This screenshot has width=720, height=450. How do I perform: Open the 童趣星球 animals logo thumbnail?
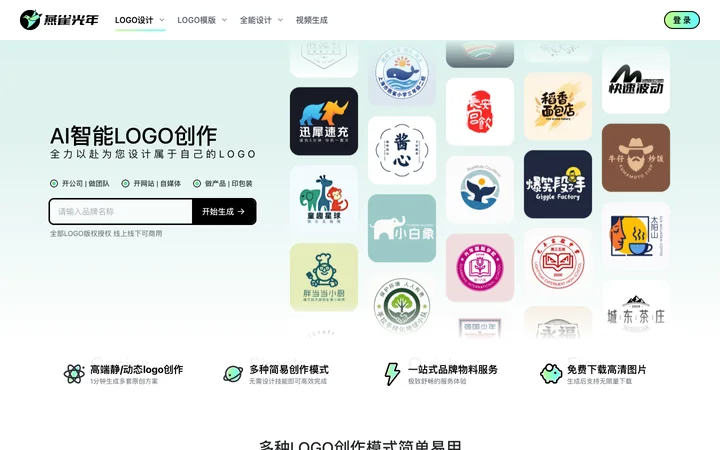coord(324,199)
